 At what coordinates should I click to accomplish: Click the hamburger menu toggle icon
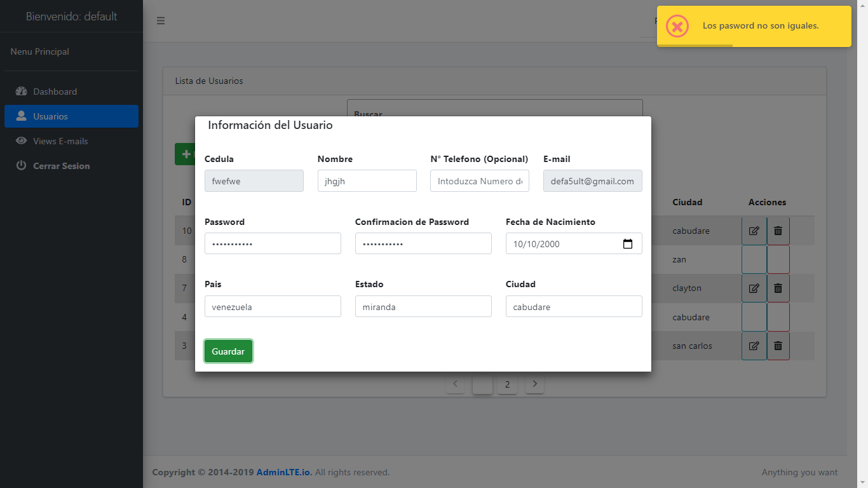pyautogui.click(x=161, y=20)
